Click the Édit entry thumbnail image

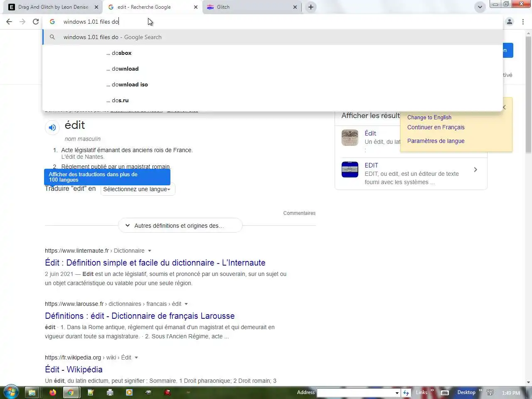click(x=350, y=138)
